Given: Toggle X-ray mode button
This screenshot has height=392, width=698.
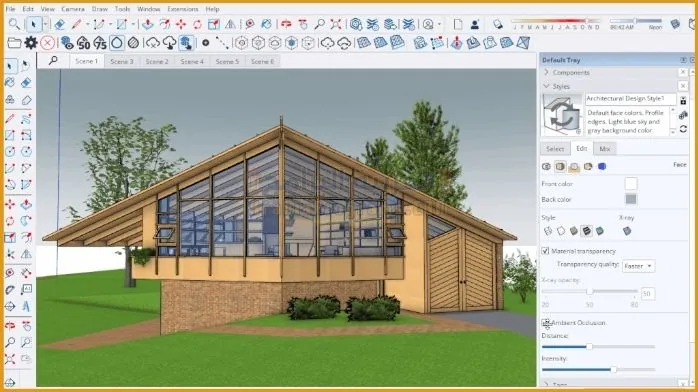Looking at the screenshot, I should coord(627,231).
